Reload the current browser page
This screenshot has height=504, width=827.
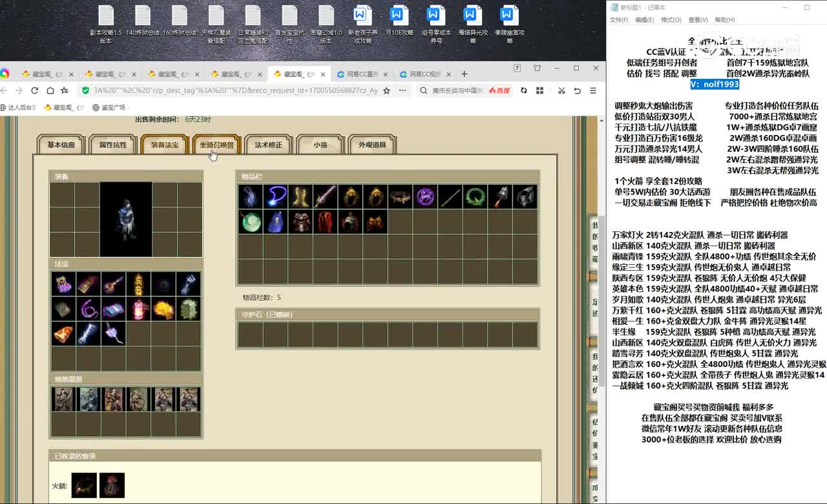pyautogui.click(x=34, y=90)
